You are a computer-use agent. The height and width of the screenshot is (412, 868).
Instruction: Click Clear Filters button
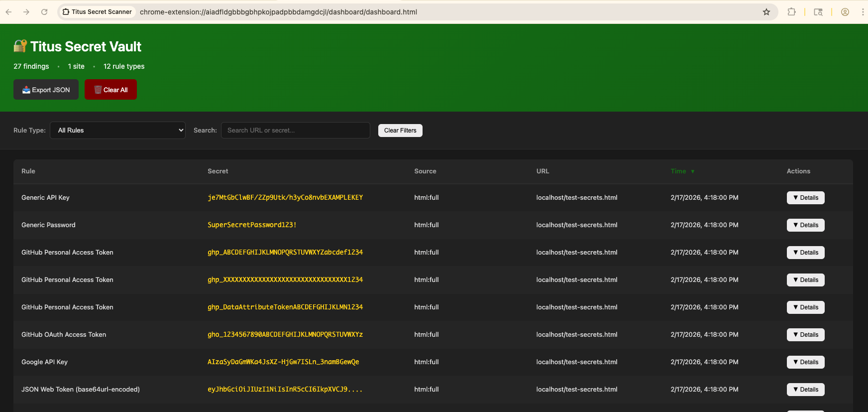pos(400,131)
